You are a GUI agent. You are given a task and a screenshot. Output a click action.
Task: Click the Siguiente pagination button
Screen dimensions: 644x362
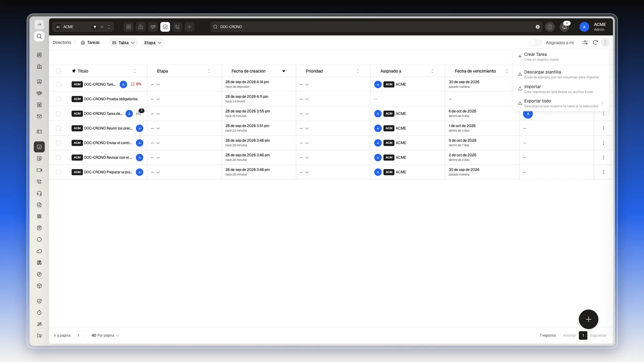(598, 336)
